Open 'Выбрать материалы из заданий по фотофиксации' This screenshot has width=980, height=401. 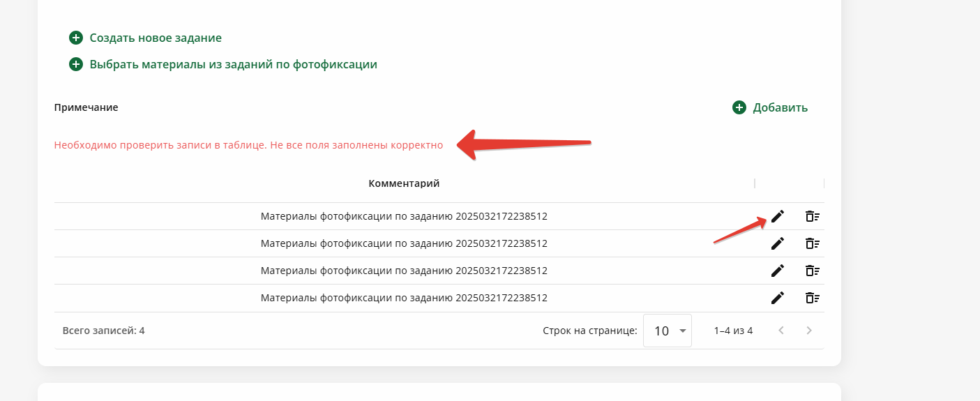(223, 64)
